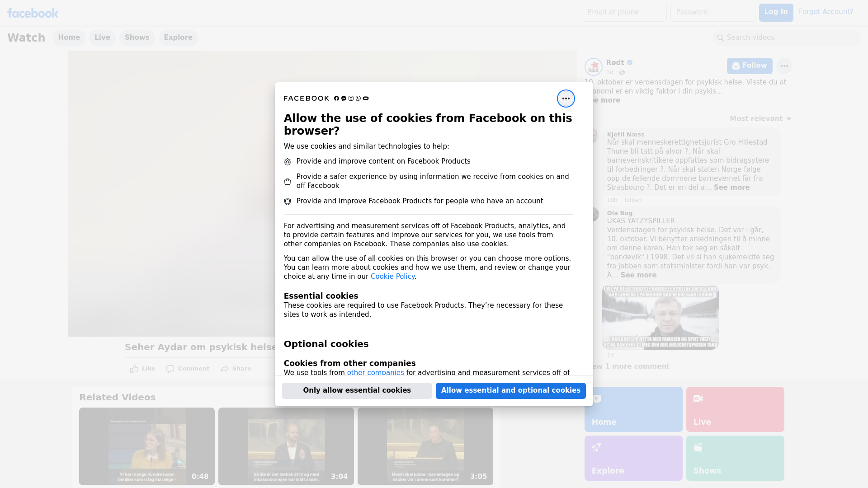Screen dimensions: 868x488
Task: Click the Facebook logo in header
Action: click(33, 13)
